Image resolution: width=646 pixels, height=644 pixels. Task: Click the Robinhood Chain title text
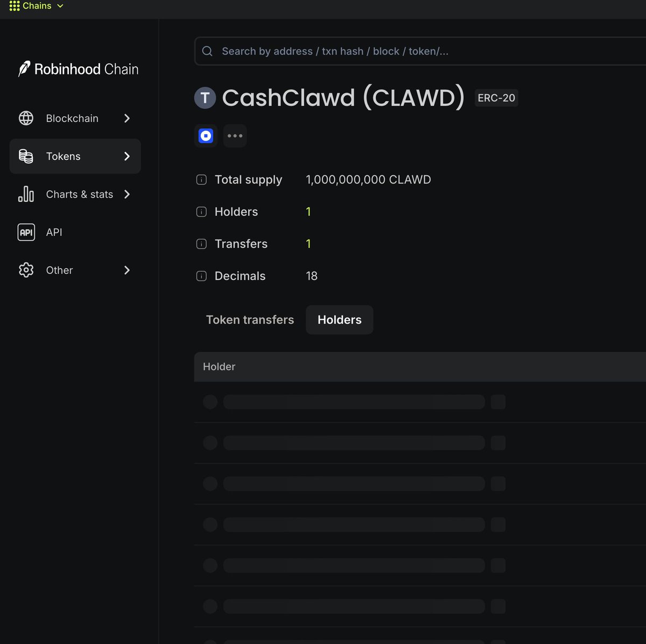[86, 69]
